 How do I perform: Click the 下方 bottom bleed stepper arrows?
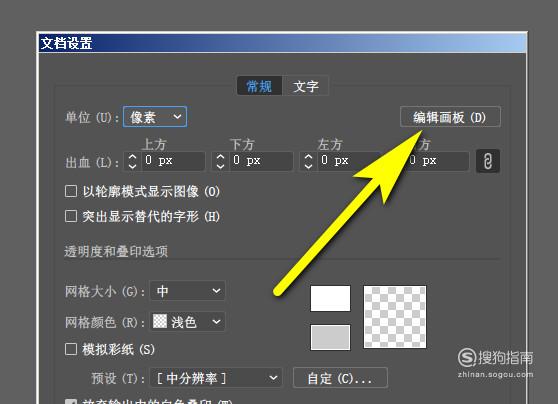coord(220,161)
